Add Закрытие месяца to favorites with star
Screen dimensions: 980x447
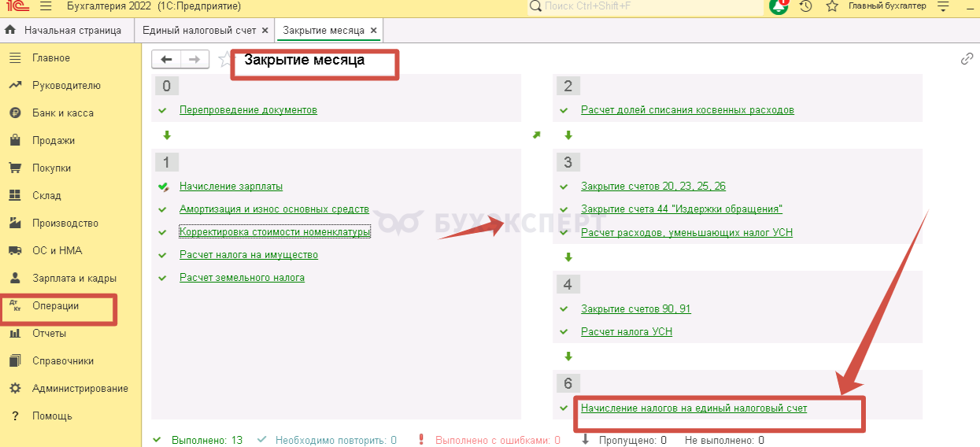pyautogui.click(x=224, y=59)
